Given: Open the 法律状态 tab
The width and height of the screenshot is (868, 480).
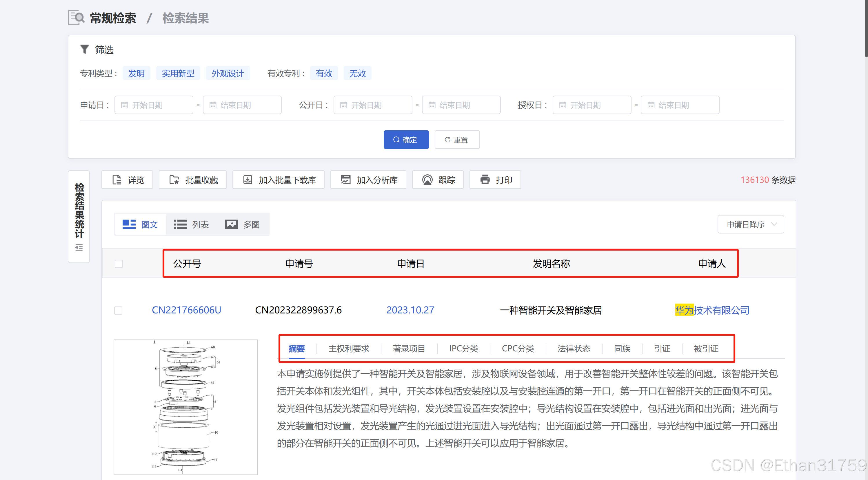Looking at the screenshot, I should tap(574, 349).
